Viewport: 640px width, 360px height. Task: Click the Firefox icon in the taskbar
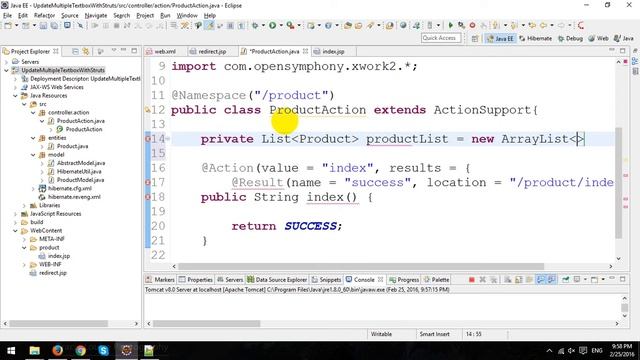[x=57, y=350]
